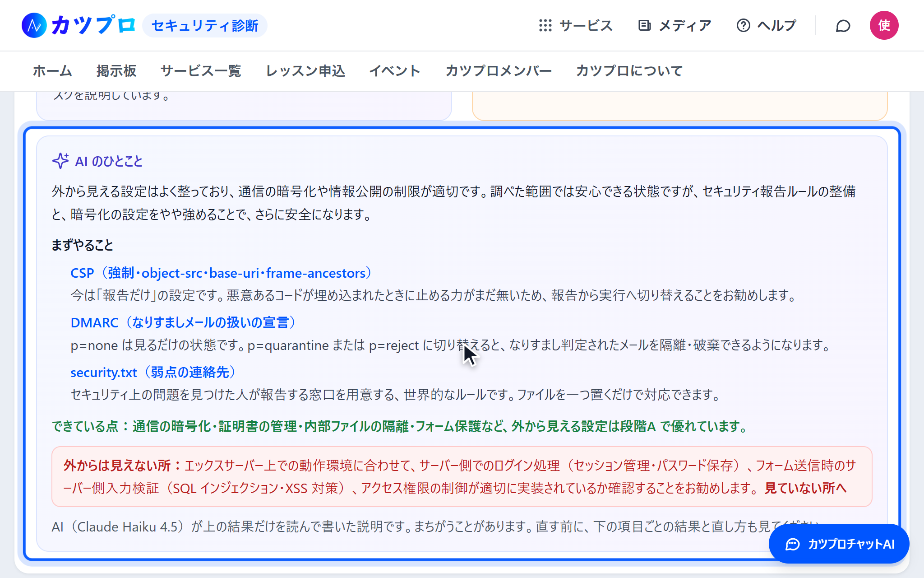The height and width of the screenshot is (578, 924).
Task: Open the chat bubble messages icon
Action: coord(843,26)
